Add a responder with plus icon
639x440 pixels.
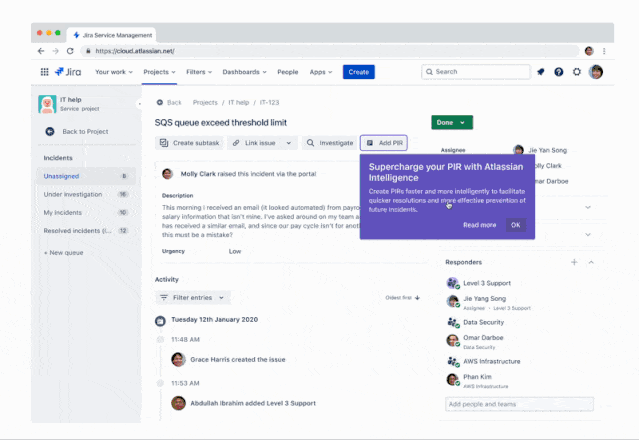574,262
